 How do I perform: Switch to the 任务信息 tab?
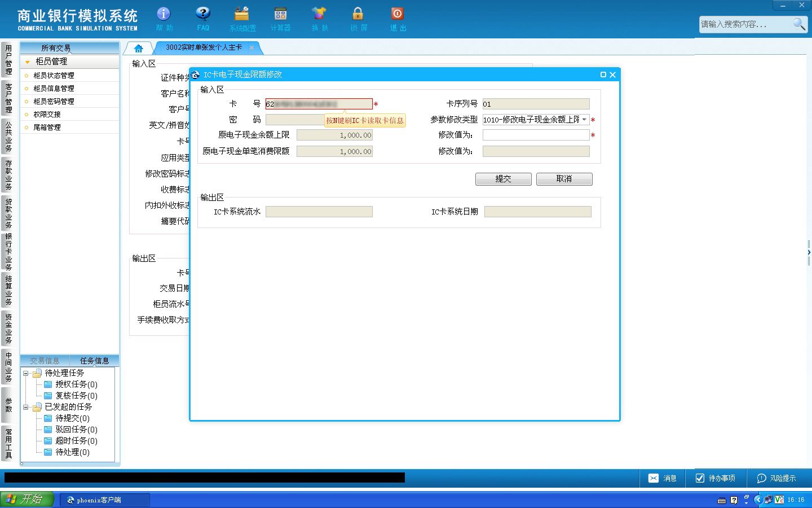pyautogui.click(x=94, y=361)
